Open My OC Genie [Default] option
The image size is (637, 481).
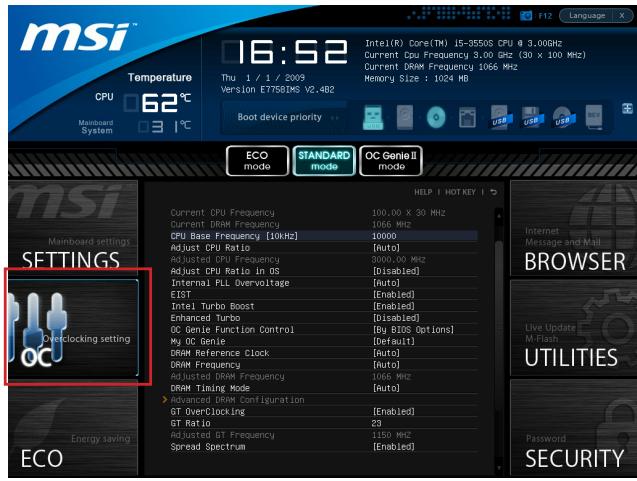[x=394, y=342]
